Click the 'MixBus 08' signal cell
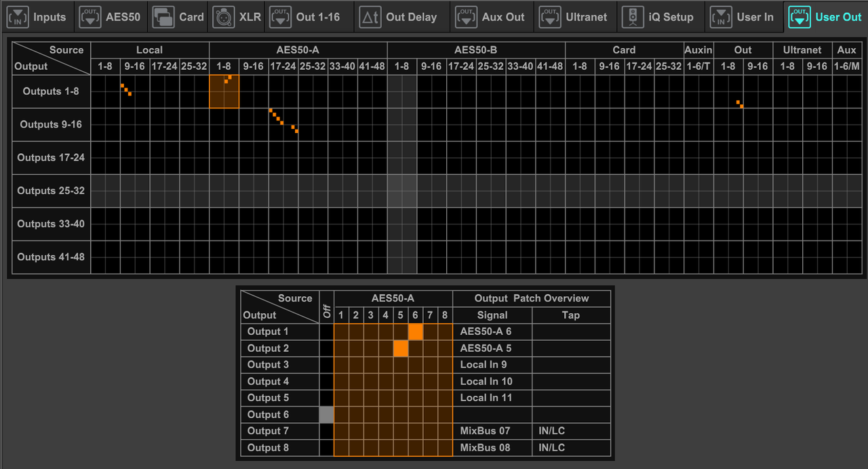 point(492,448)
